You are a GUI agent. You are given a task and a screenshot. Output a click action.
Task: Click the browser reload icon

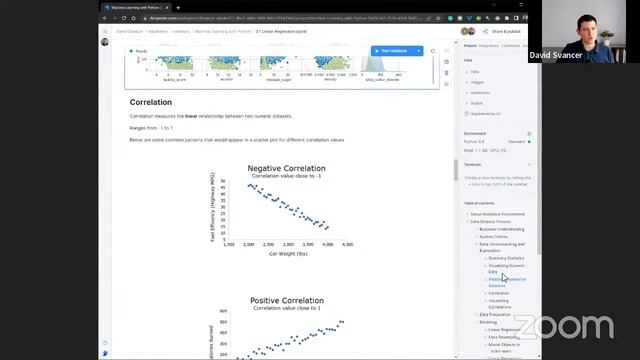(x=124, y=18)
